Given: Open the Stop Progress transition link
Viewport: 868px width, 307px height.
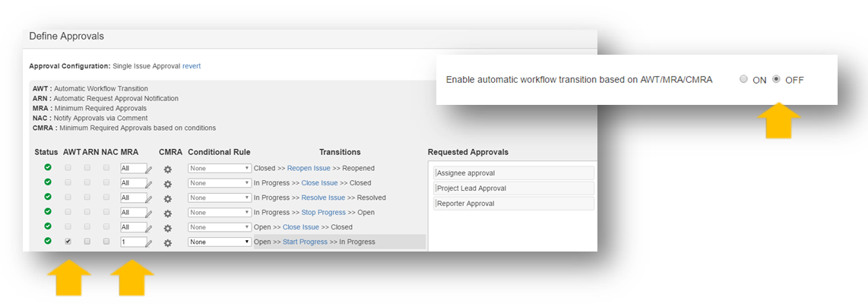Looking at the screenshot, I should point(324,213).
